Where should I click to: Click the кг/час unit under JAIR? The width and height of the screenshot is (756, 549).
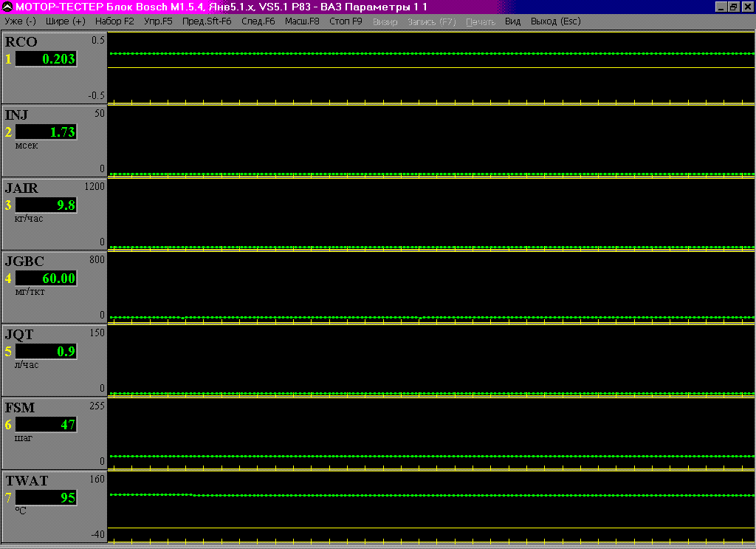pos(29,219)
